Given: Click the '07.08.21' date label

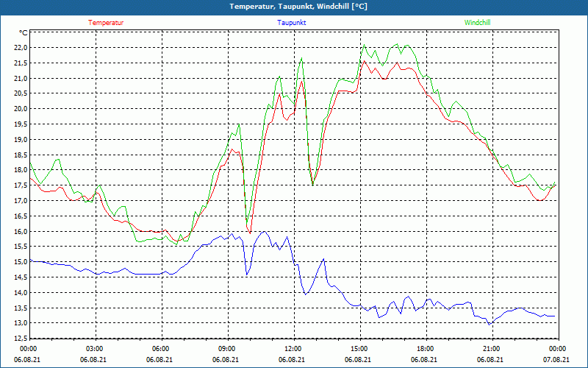Looking at the screenshot, I should pos(556,360).
